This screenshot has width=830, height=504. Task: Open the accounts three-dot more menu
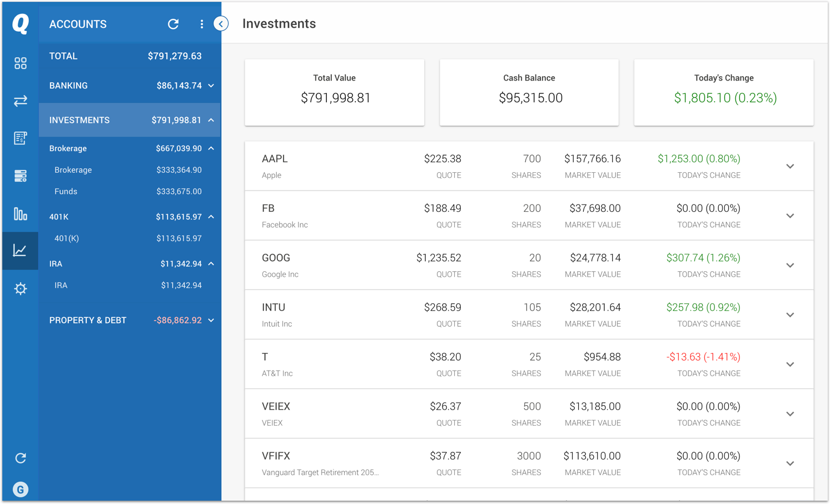202,24
